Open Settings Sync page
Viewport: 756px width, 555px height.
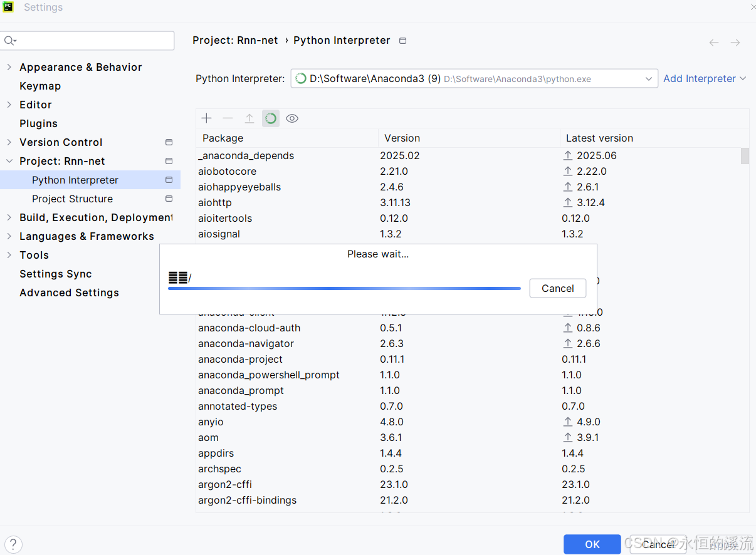[56, 274]
